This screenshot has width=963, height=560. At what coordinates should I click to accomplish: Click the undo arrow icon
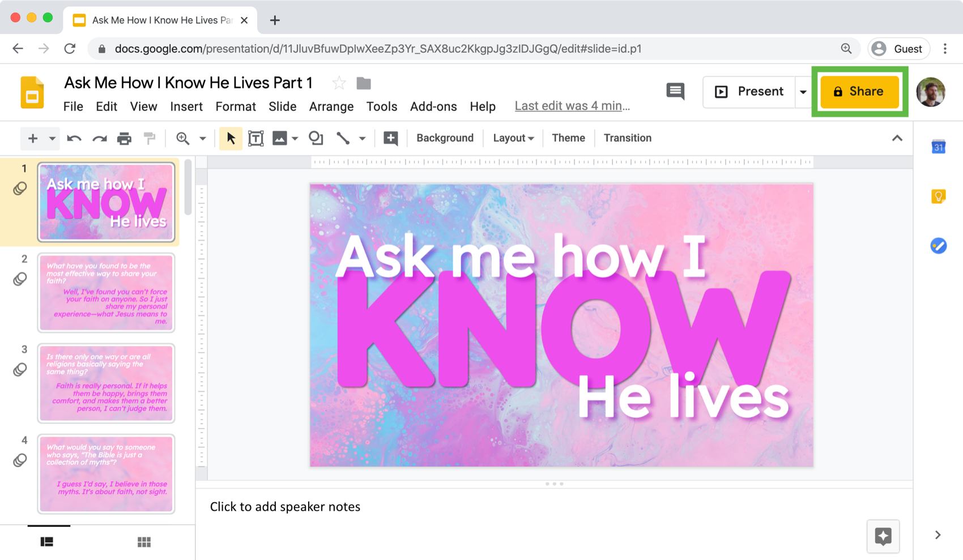tap(74, 138)
